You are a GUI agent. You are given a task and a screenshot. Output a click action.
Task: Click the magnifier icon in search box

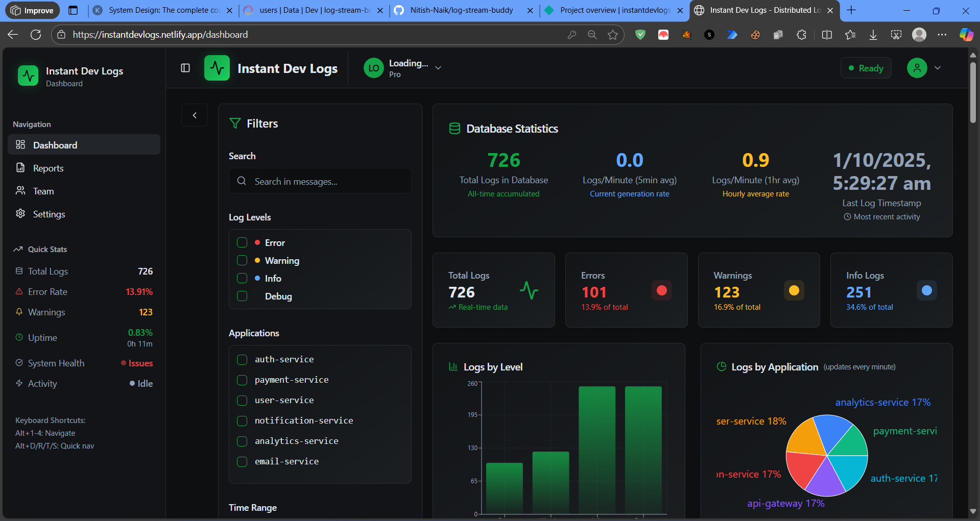242,181
